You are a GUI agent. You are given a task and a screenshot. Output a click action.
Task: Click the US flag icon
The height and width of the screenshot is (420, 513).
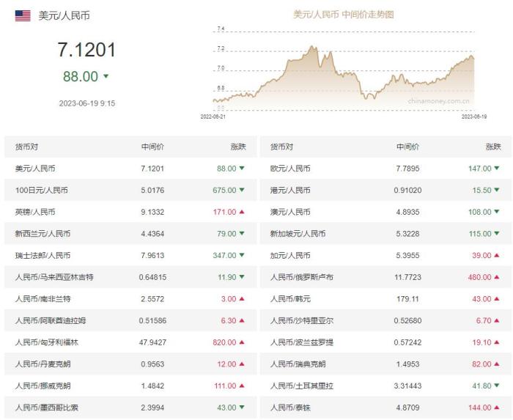pyautogui.click(x=23, y=15)
